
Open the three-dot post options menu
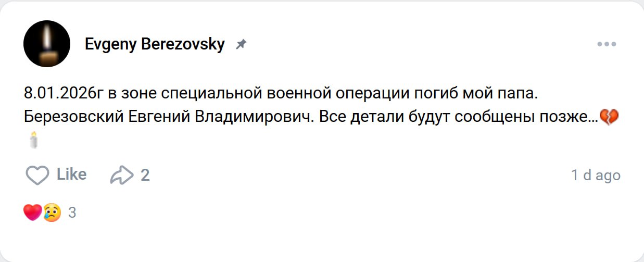607,44
